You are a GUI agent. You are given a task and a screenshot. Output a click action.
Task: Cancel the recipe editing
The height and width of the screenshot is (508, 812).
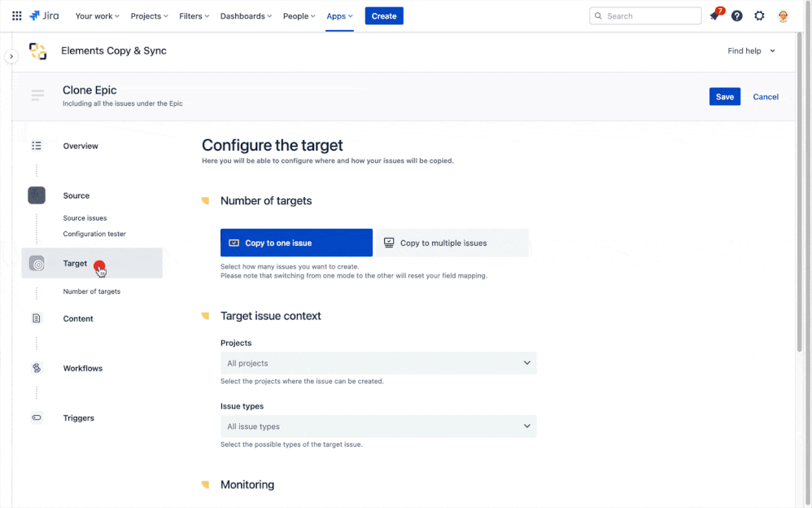(x=766, y=96)
